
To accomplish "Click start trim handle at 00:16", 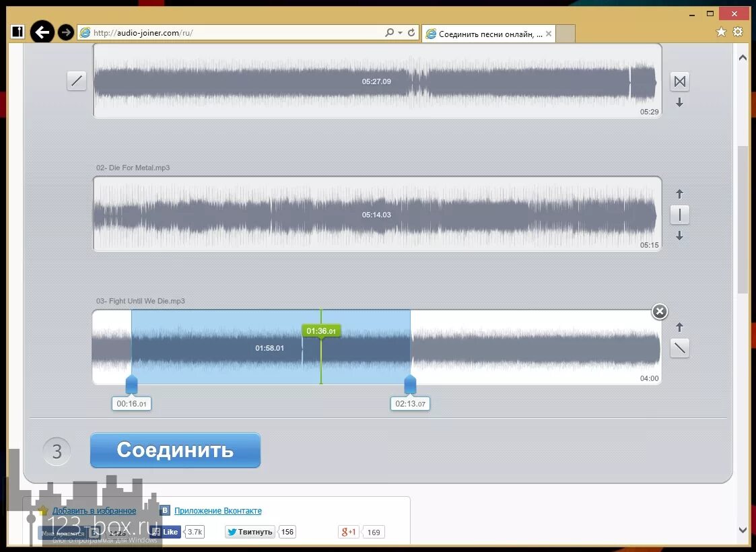I will tap(131, 384).
